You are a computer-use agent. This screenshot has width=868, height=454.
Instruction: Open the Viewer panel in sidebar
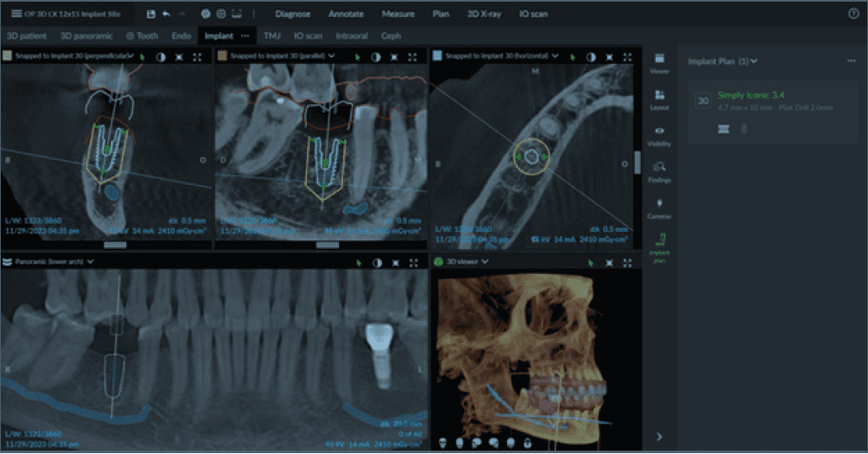[659, 63]
